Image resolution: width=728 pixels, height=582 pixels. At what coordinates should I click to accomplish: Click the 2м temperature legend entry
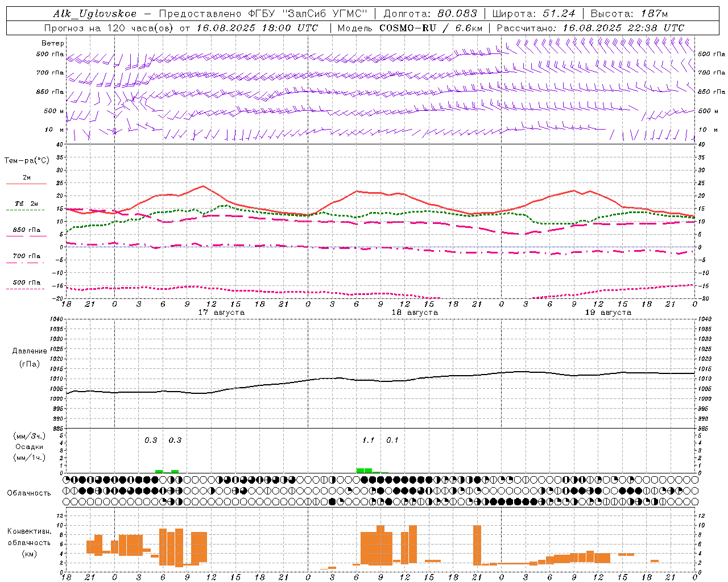coord(26,178)
